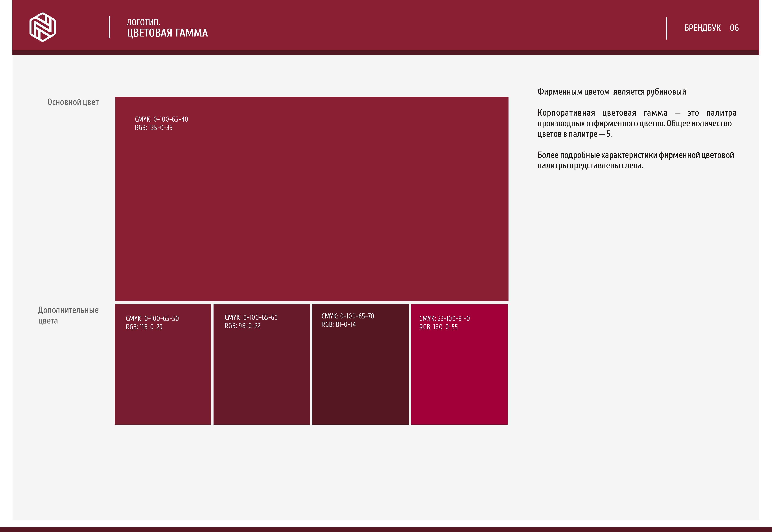Choose the darkest swatch RGB: 81-0-14
772x532 pixels.
(x=360, y=364)
